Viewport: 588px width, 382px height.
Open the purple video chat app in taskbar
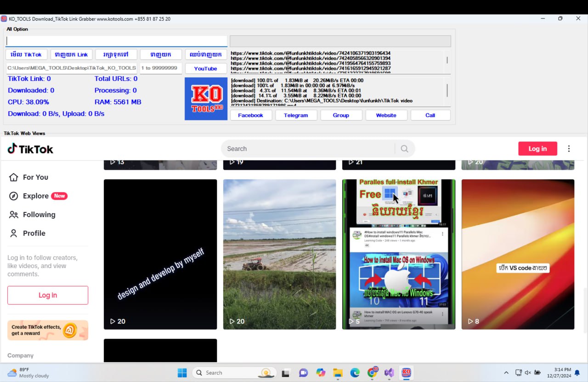(303, 373)
